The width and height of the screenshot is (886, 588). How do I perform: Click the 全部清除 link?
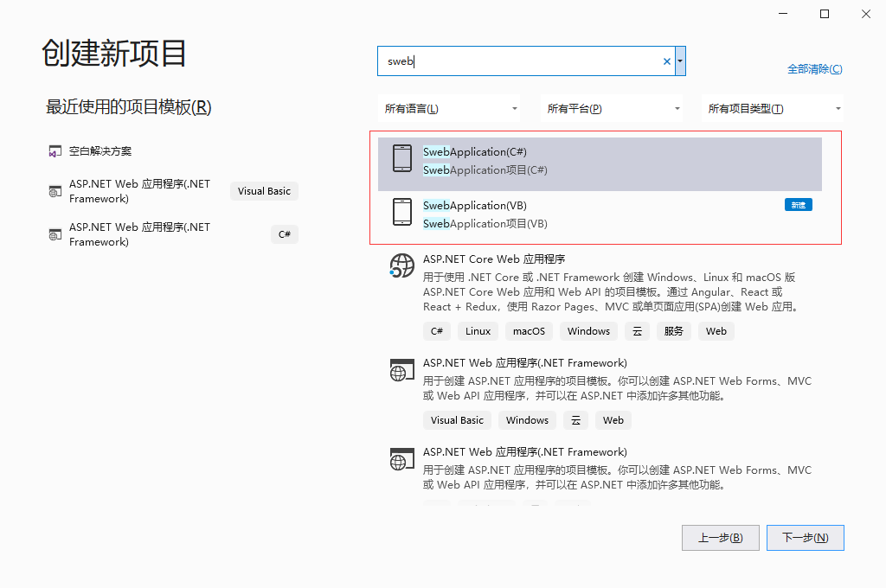815,69
